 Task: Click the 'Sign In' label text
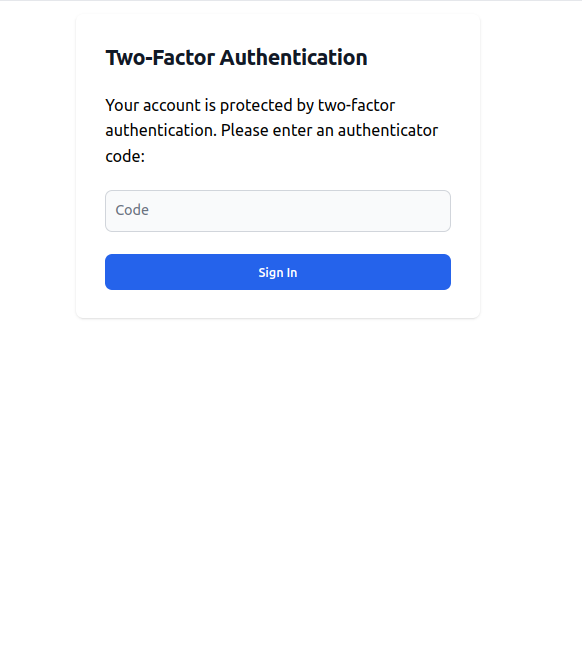click(x=278, y=272)
